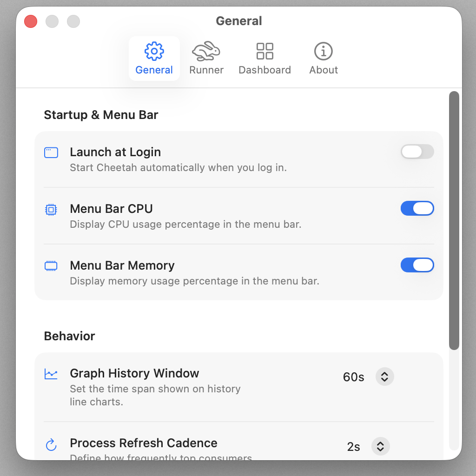The height and width of the screenshot is (476, 476).
Task: Close the General settings window
Action: coord(31,21)
